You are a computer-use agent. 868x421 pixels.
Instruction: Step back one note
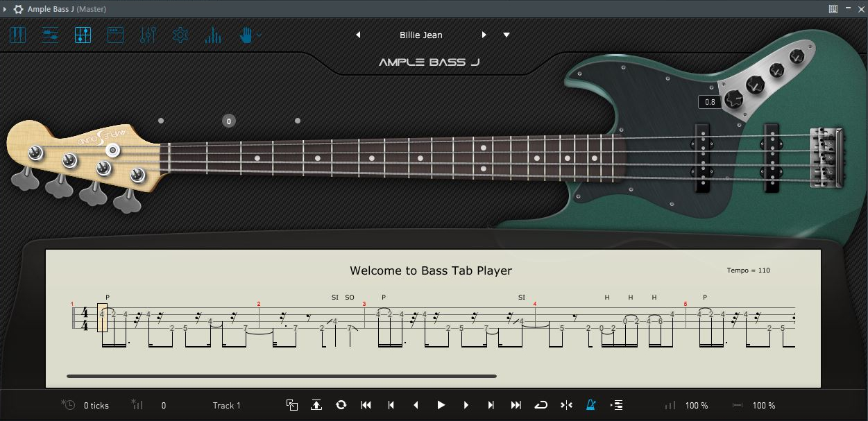(416, 405)
